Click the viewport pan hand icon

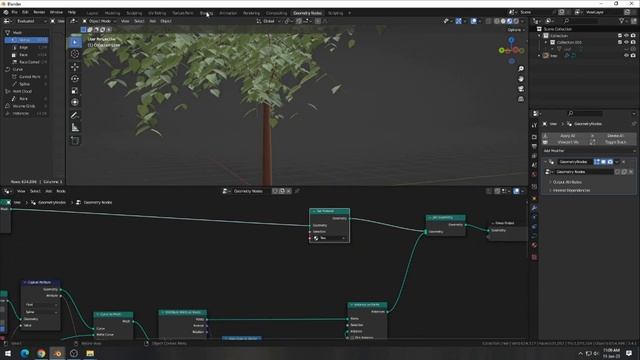[x=521, y=79]
